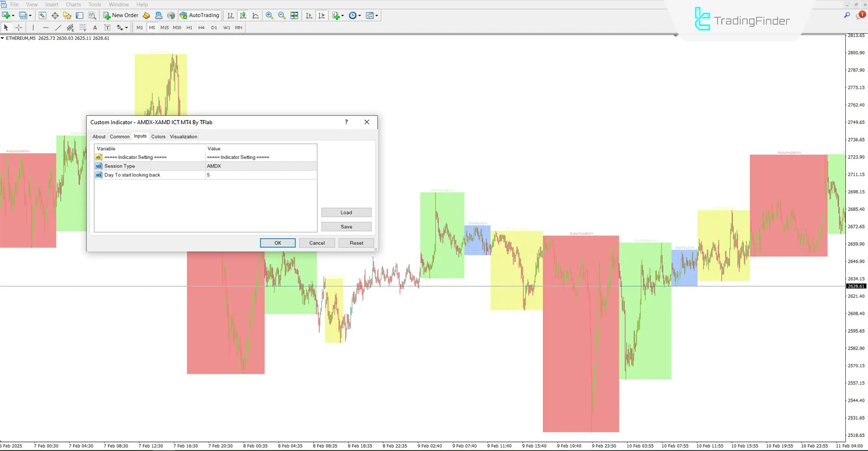Toggle chart shift
Image resolution: width=868 pixels, height=451 pixels.
pos(322,15)
